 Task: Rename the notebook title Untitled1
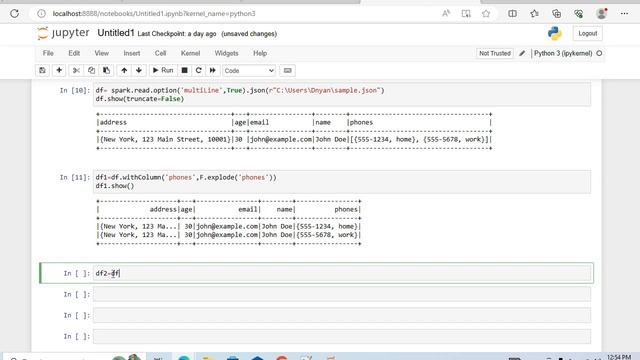click(x=116, y=33)
